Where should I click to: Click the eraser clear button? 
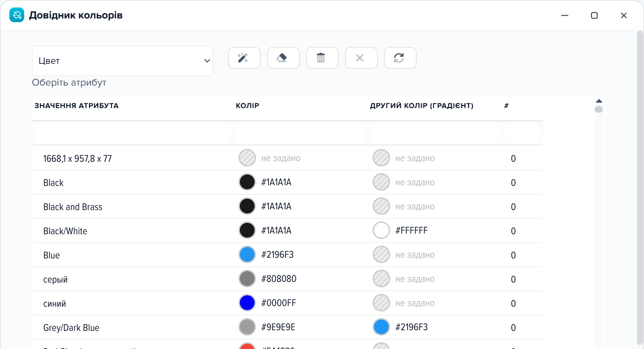[283, 58]
